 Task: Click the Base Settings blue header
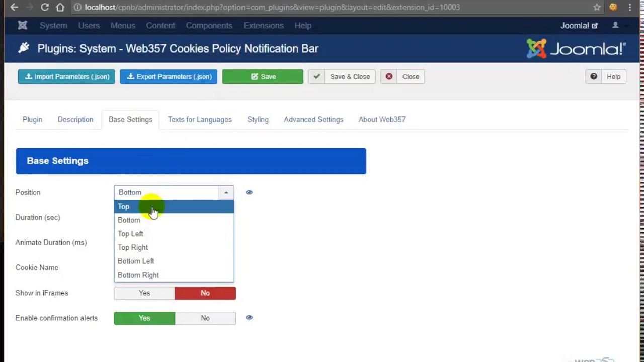191,161
